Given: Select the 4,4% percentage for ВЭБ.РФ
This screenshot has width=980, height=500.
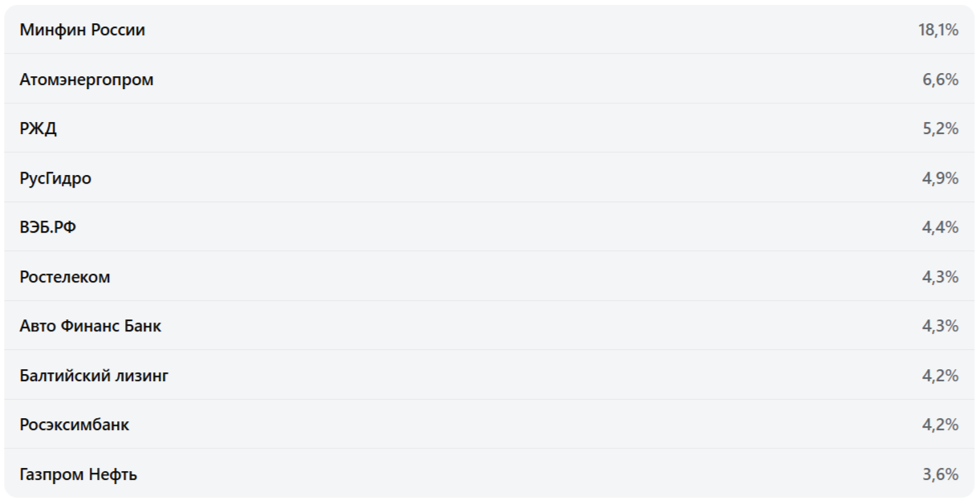Looking at the screenshot, I should (941, 228).
